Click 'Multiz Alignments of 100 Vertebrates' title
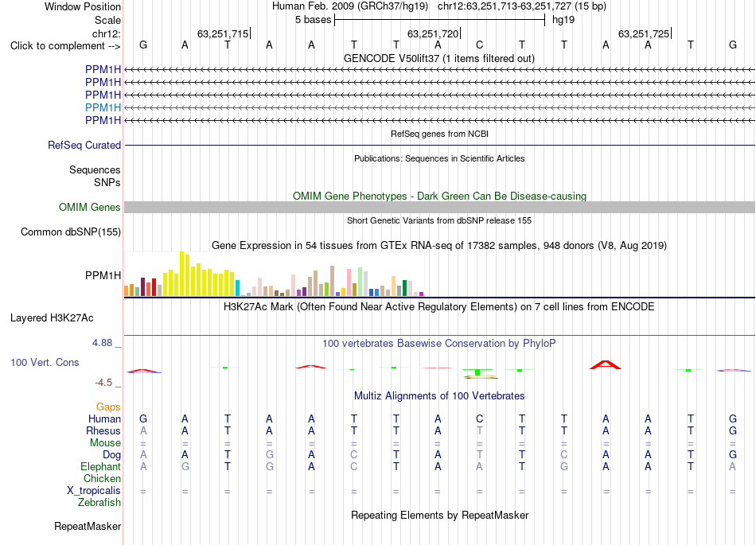 pyautogui.click(x=439, y=396)
